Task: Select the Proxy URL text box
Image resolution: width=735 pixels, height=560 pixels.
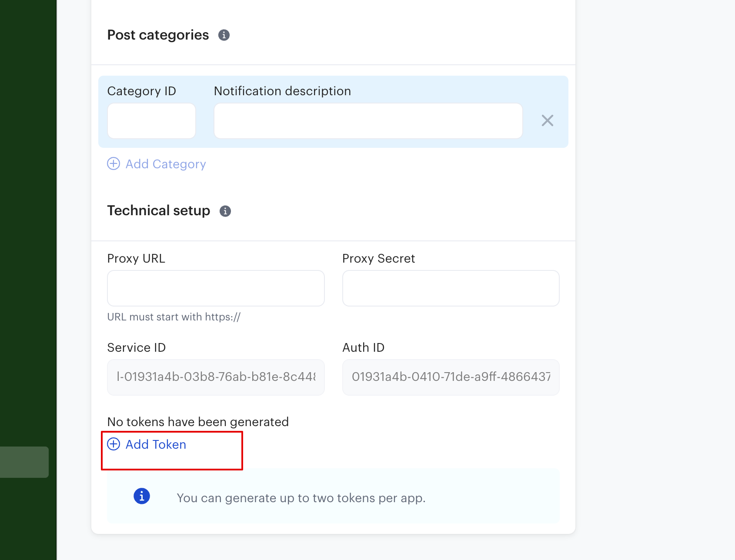Action: pyautogui.click(x=216, y=288)
